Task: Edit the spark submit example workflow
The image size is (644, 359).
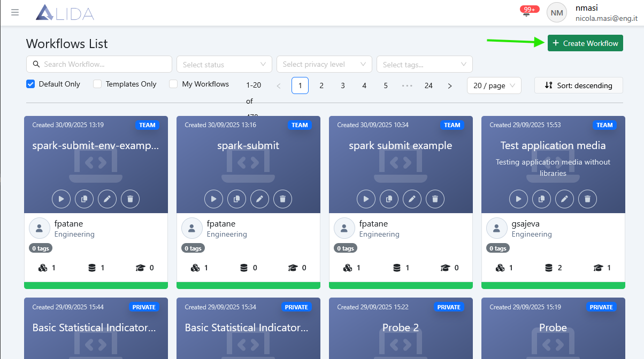Action: tap(412, 199)
